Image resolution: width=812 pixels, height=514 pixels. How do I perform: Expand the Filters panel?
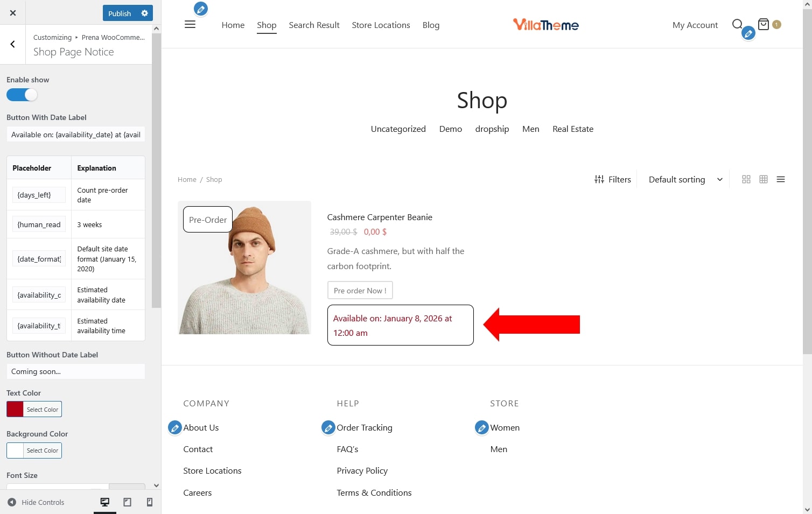pos(613,180)
